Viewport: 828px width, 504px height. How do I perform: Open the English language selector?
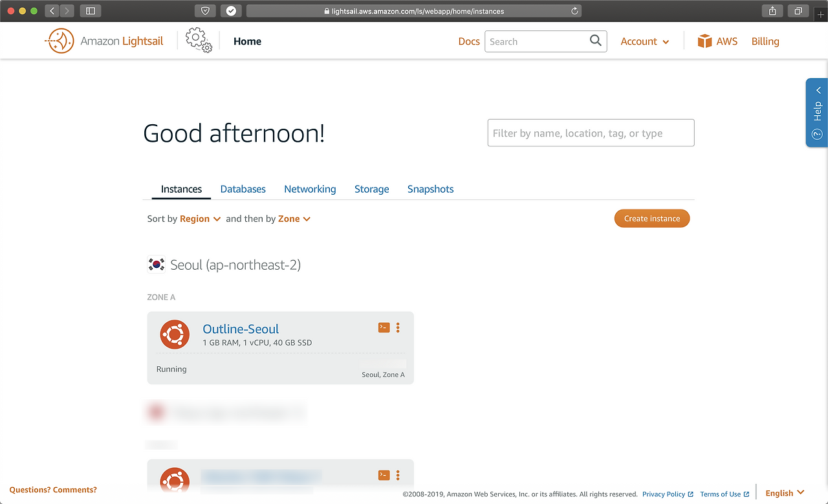point(785,493)
